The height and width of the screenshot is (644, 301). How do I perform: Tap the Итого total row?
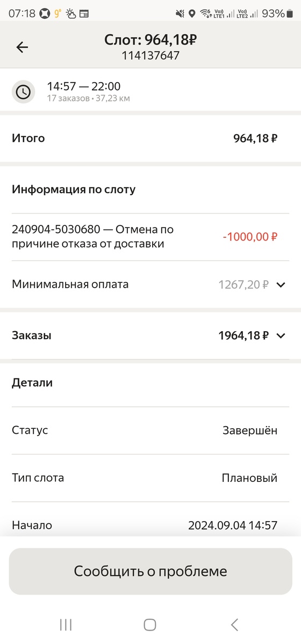pyautogui.click(x=150, y=138)
